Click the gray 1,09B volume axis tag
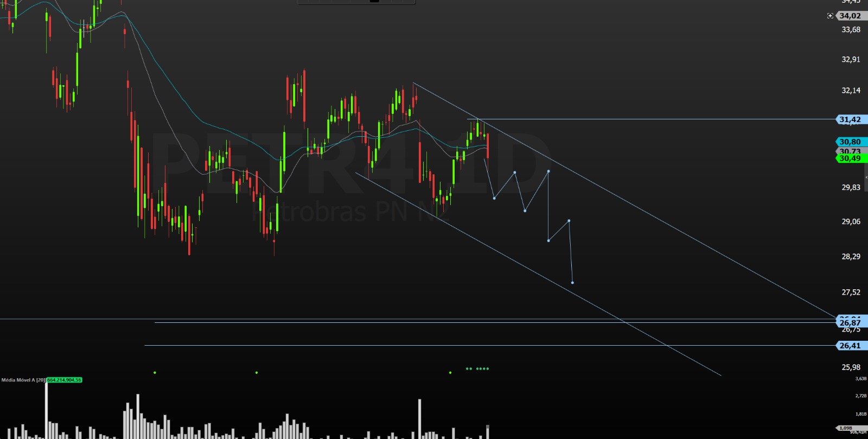 [x=846, y=428]
